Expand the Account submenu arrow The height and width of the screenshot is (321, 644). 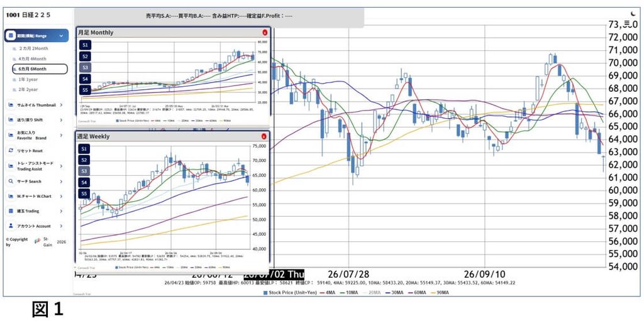61,226
